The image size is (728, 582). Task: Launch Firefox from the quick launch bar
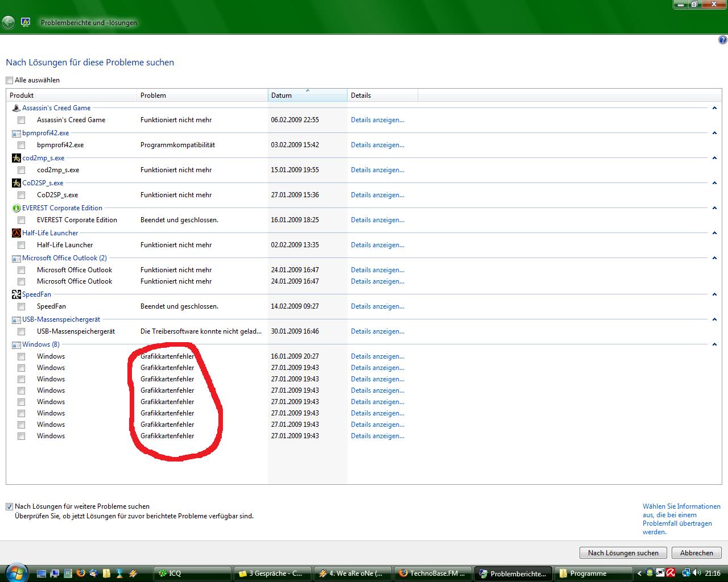[81, 573]
